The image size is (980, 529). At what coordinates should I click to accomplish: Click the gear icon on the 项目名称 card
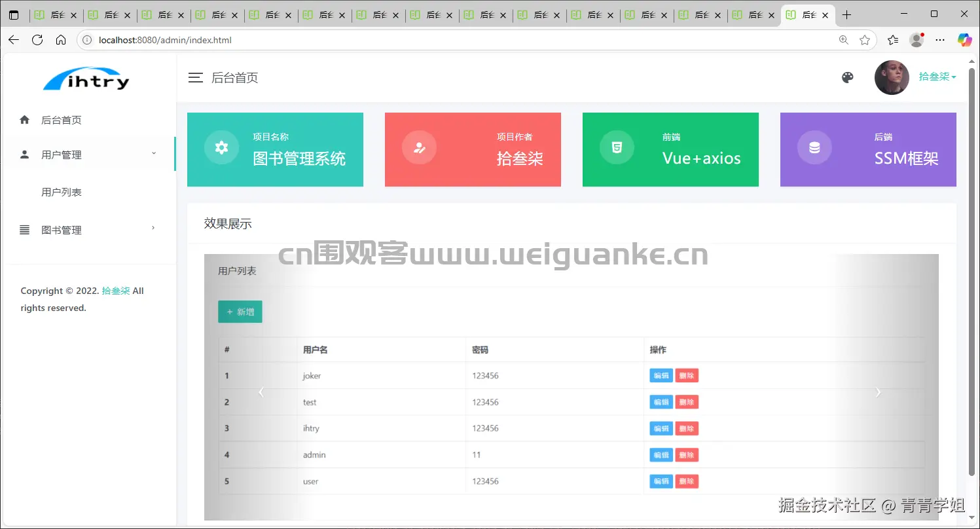(x=221, y=147)
